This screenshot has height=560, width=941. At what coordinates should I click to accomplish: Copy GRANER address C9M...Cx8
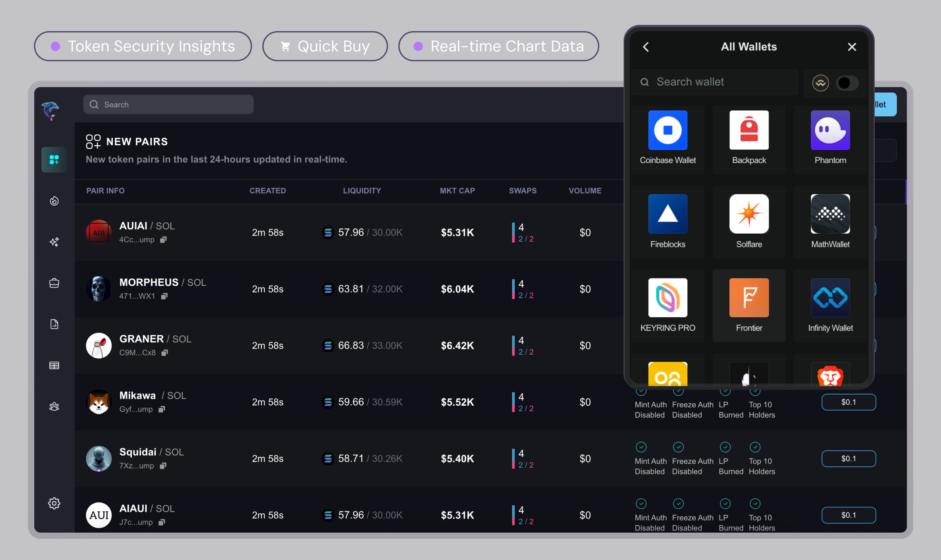[164, 353]
